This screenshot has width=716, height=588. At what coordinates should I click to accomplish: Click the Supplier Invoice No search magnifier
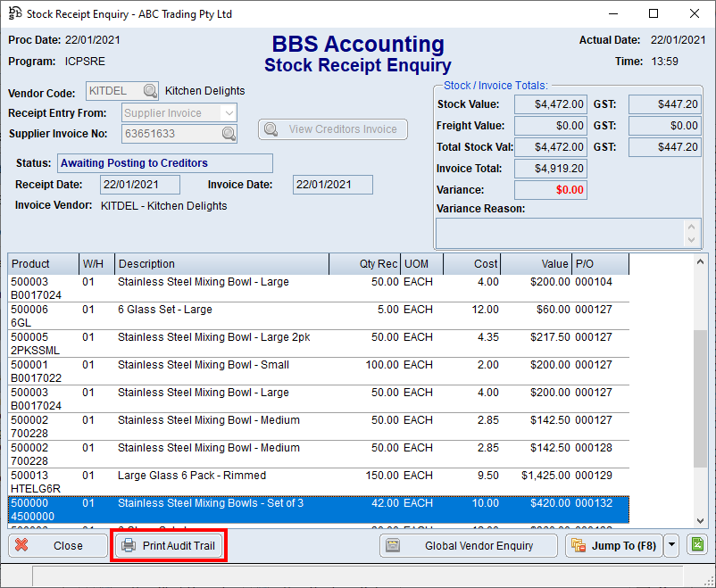click(230, 132)
